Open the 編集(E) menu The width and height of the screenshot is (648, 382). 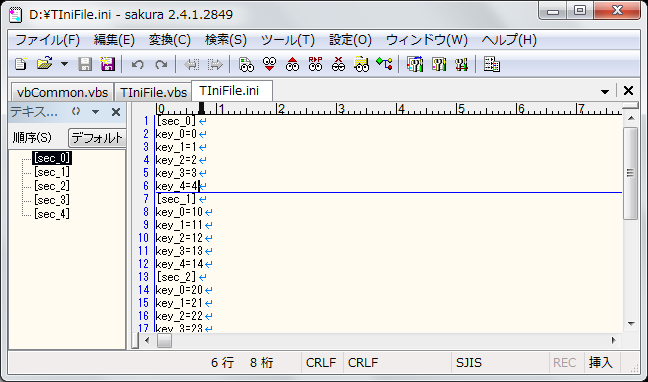[114, 40]
